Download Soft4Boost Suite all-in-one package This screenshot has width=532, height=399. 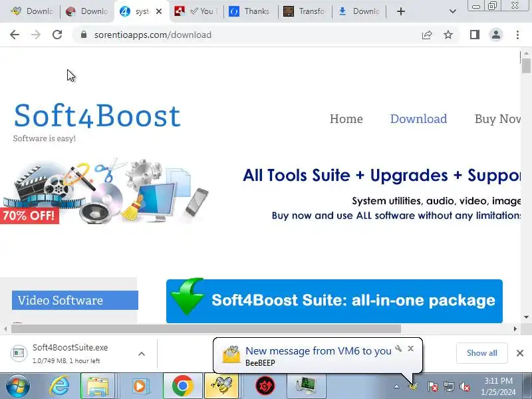coord(334,301)
